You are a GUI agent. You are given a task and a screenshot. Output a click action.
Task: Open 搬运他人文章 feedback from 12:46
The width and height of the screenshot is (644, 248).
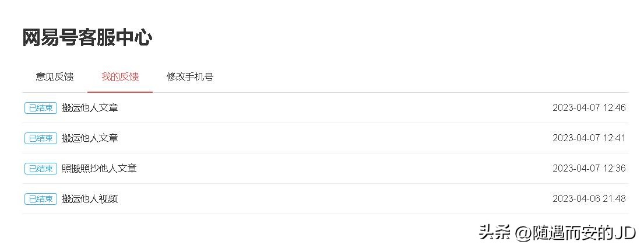[90, 108]
